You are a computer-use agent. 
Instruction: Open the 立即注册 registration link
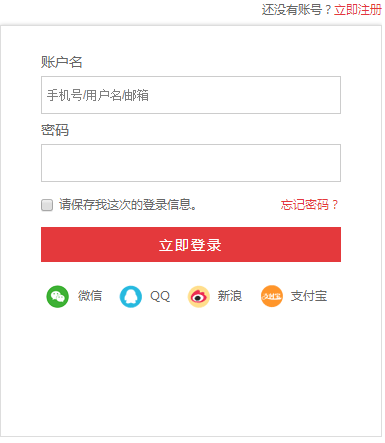(x=358, y=10)
